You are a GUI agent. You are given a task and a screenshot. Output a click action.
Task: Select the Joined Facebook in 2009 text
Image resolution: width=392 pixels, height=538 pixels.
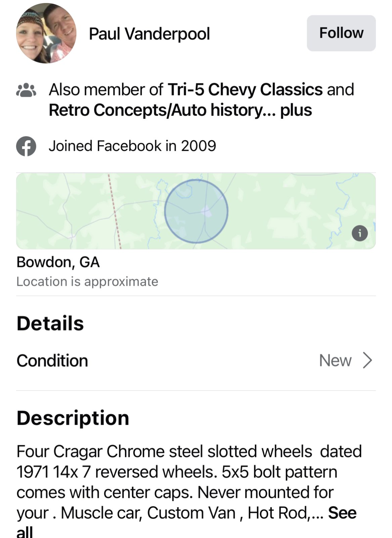tap(132, 146)
